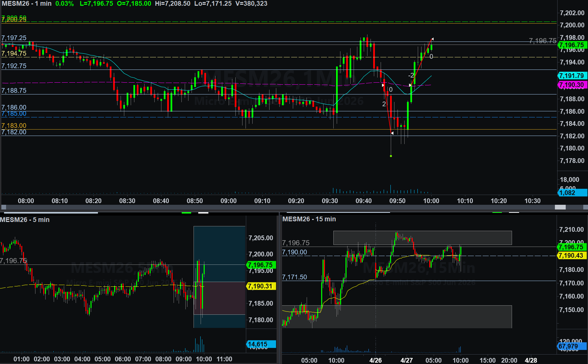This screenshot has width=588, height=364.
Task: Click the green 7,196.75 price tag on the 1 min chart
Action: (571, 45)
